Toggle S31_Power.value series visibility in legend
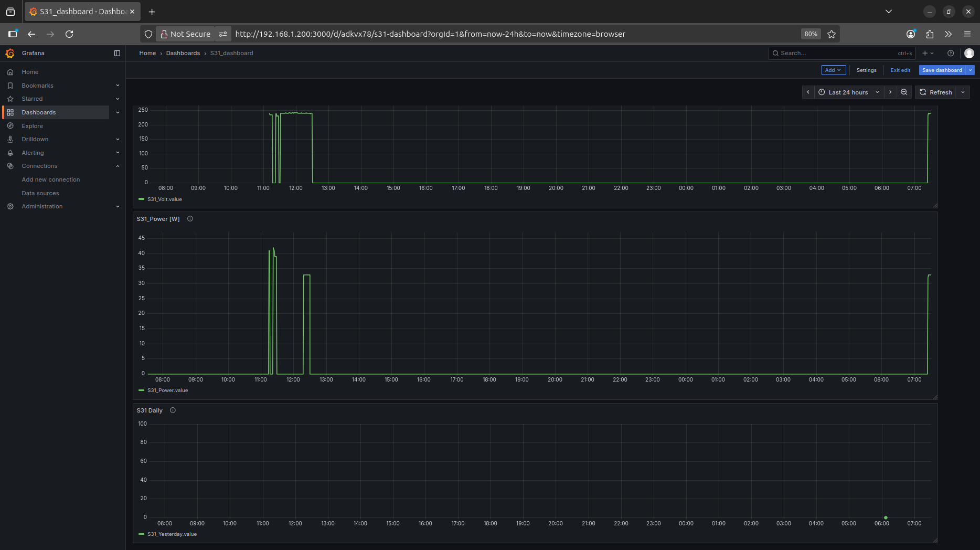The image size is (980, 550). click(x=167, y=390)
